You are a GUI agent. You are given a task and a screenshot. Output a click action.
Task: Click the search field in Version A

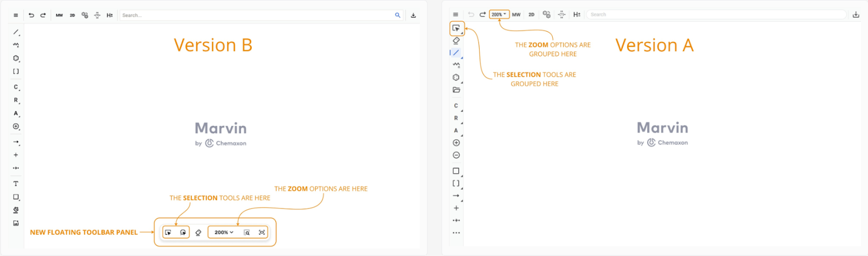(x=716, y=15)
